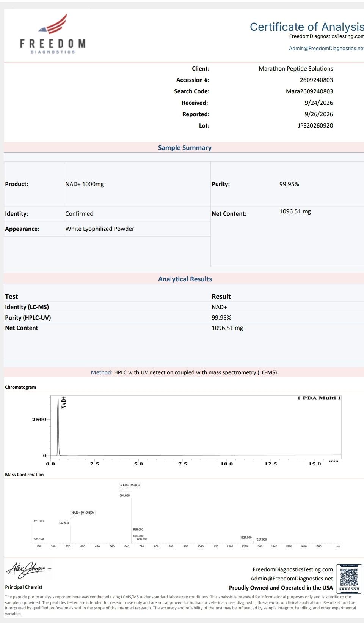Click the 99.95% purity value in Sample Summary
This screenshot has height=623, width=364.
pos(289,184)
